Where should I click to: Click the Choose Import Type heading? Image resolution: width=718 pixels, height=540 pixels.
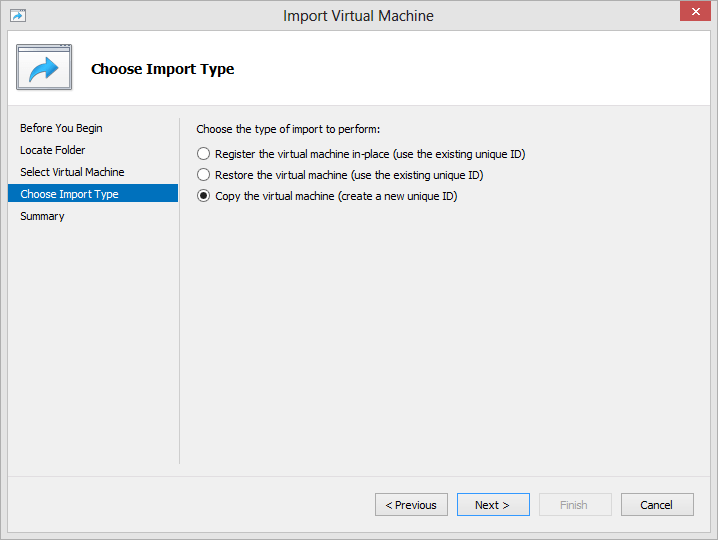click(163, 69)
